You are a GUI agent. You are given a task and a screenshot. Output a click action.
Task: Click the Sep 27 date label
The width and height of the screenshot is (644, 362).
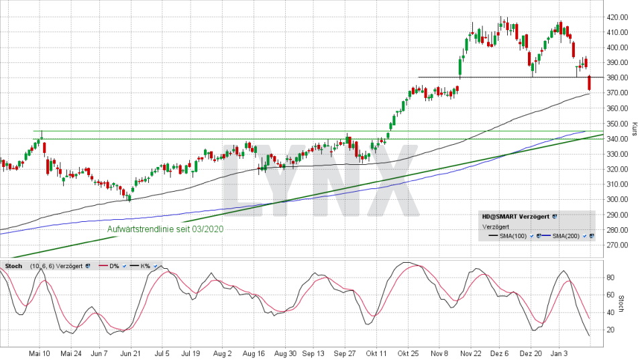point(345,353)
